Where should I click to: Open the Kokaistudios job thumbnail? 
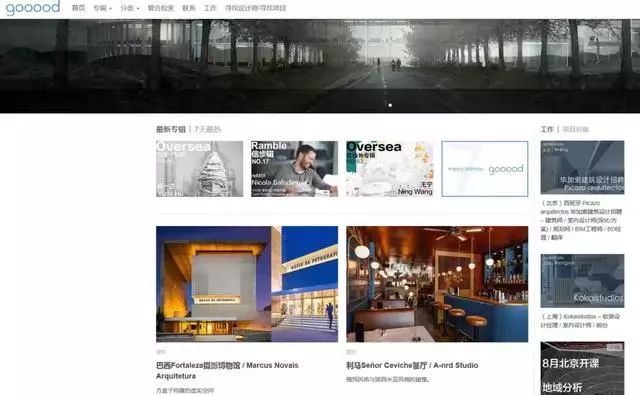click(x=582, y=281)
